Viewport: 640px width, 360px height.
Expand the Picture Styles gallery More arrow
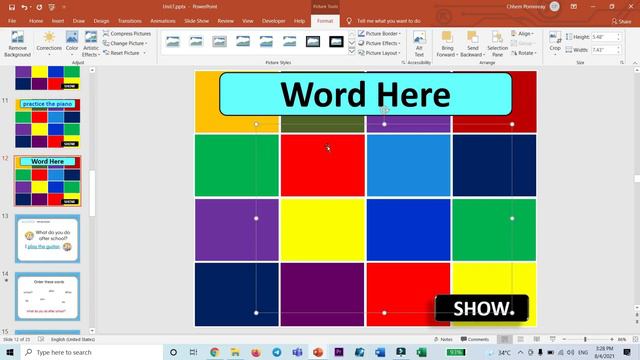(351, 51)
